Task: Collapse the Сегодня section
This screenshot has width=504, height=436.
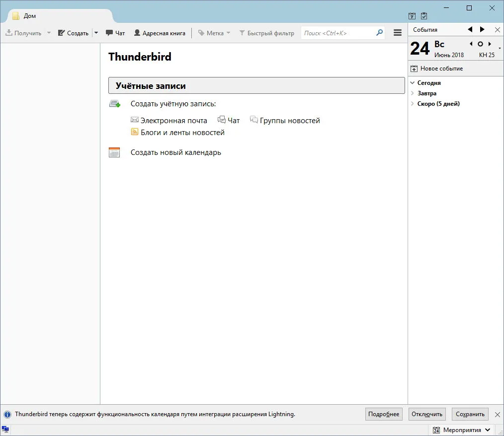Action: pyautogui.click(x=413, y=83)
